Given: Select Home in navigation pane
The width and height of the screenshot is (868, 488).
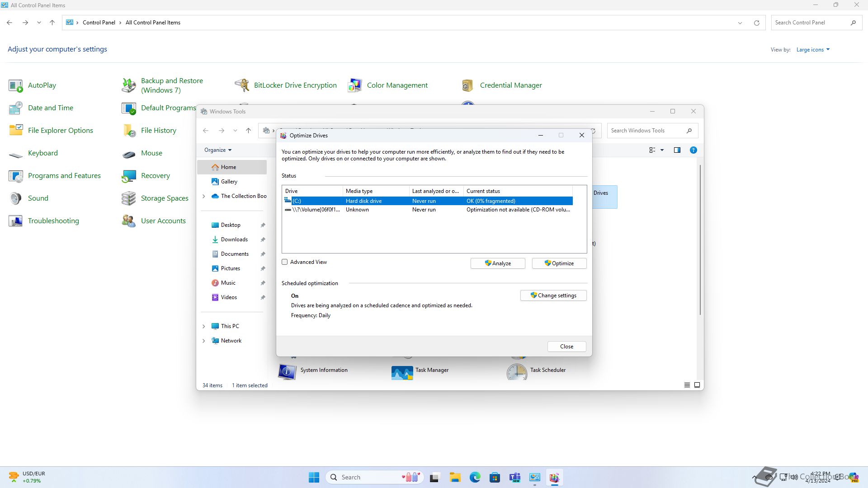Looking at the screenshot, I should click(x=232, y=167).
